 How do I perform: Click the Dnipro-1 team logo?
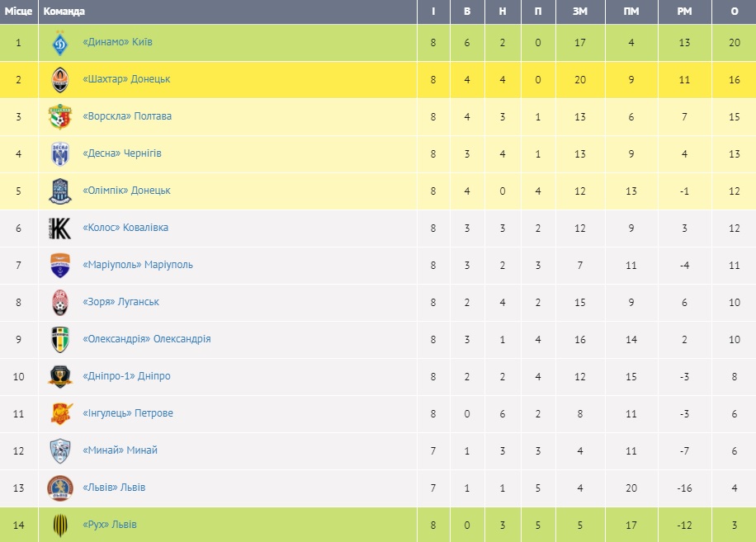coord(60,376)
